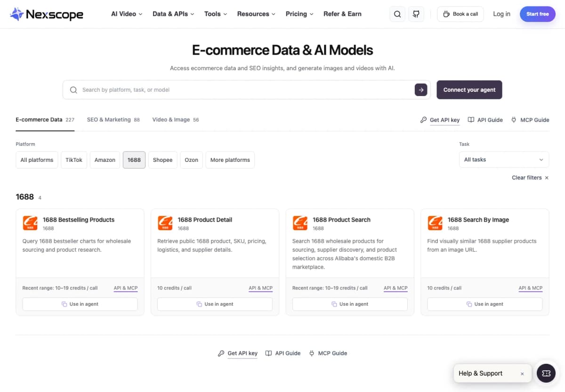Click the search arrow submit button
Screen dimensions: 565x392
(x=420, y=90)
